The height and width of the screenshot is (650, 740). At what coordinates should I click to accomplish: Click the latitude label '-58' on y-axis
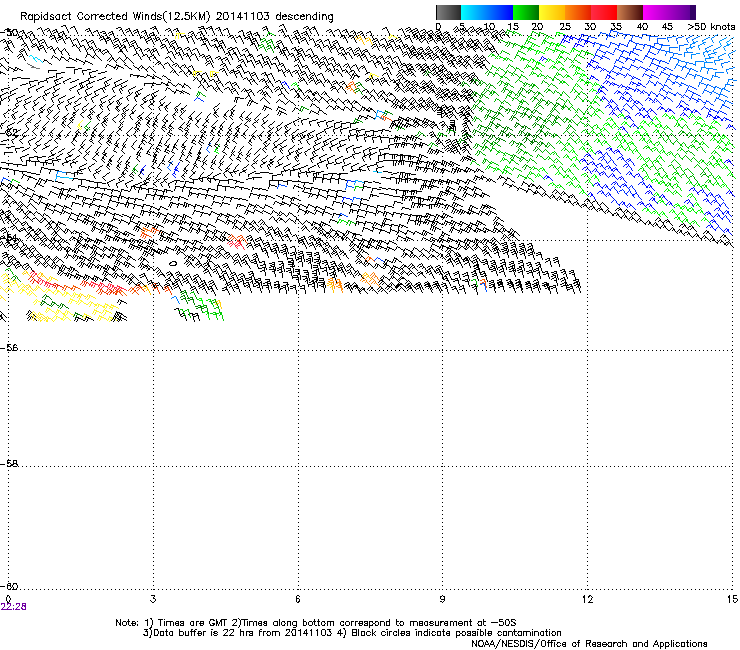(9, 464)
